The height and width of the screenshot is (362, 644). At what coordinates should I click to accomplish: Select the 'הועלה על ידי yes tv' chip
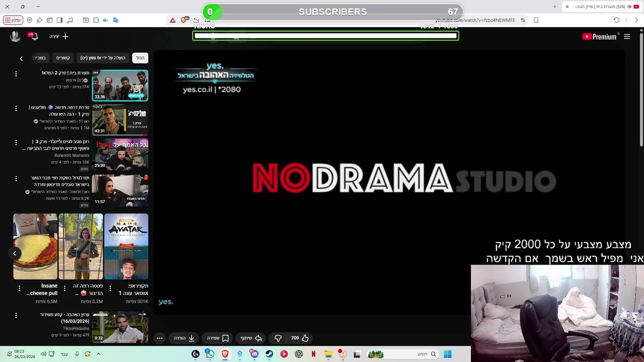[103, 58]
